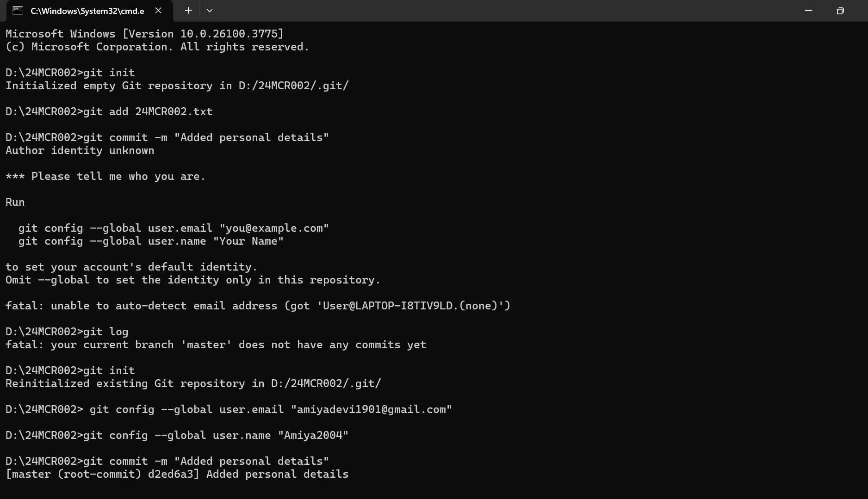Minimize the terminal window
Image resolution: width=868 pixels, height=499 pixels.
click(808, 11)
